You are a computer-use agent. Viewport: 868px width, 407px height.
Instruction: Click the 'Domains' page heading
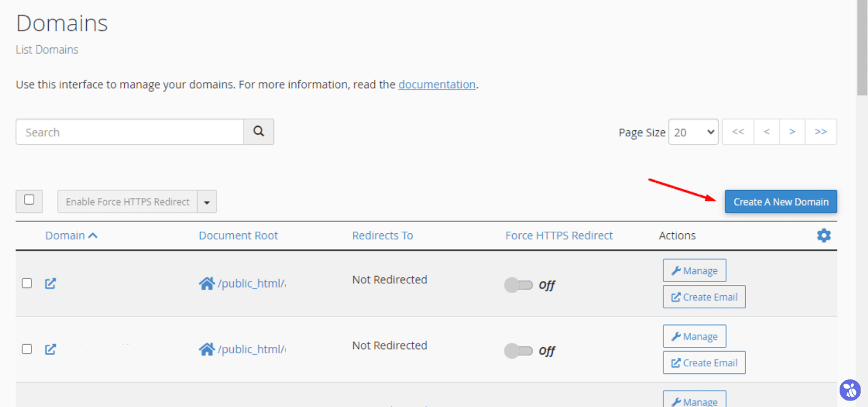click(x=62, y=23)
